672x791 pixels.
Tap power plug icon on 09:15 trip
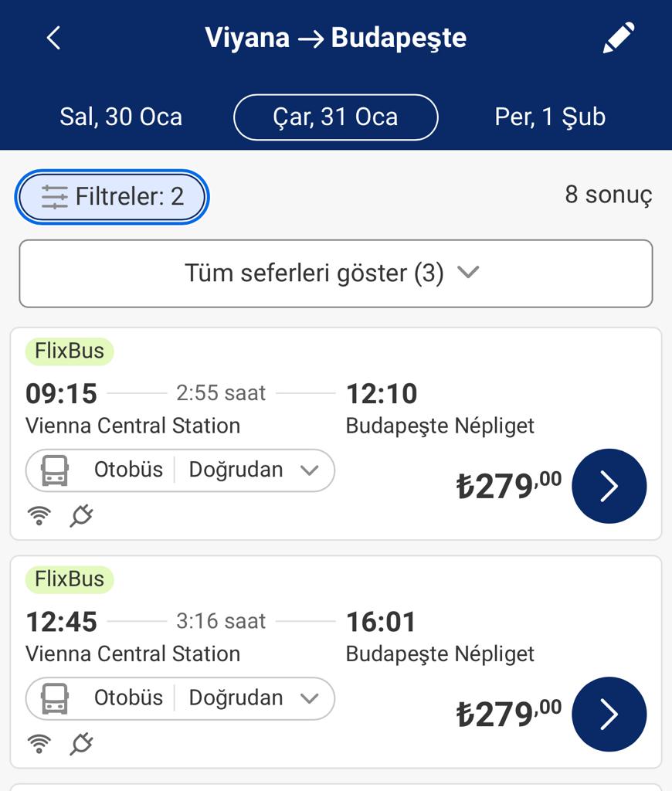point(81,515)
